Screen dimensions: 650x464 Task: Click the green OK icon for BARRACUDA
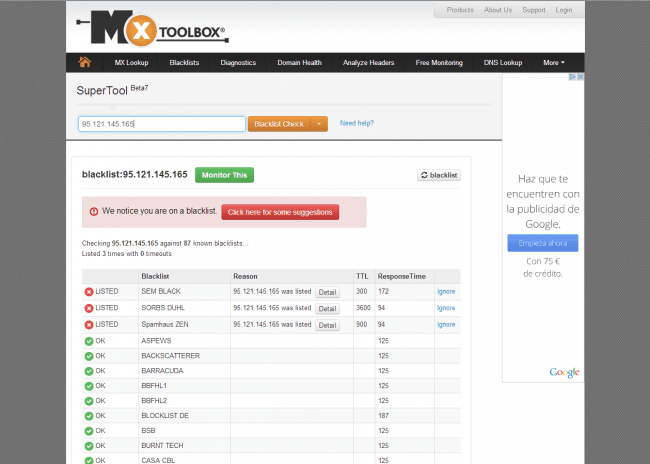pos(89,371)
